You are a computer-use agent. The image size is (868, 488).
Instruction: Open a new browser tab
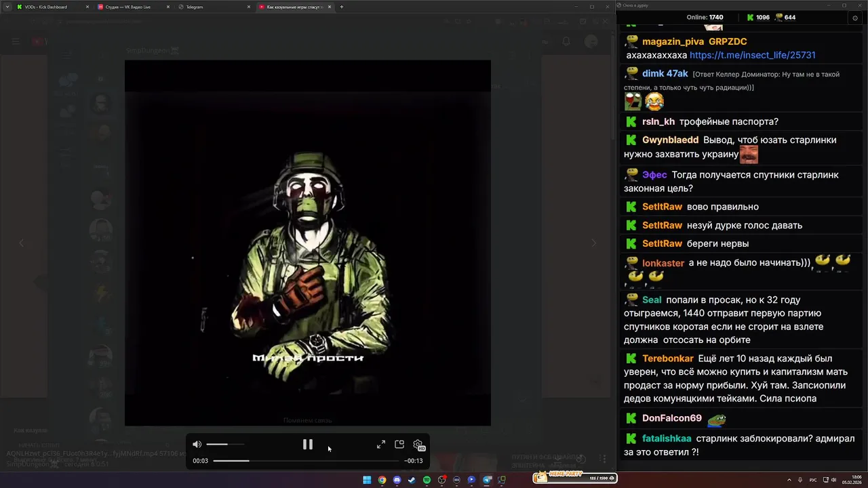342,7
